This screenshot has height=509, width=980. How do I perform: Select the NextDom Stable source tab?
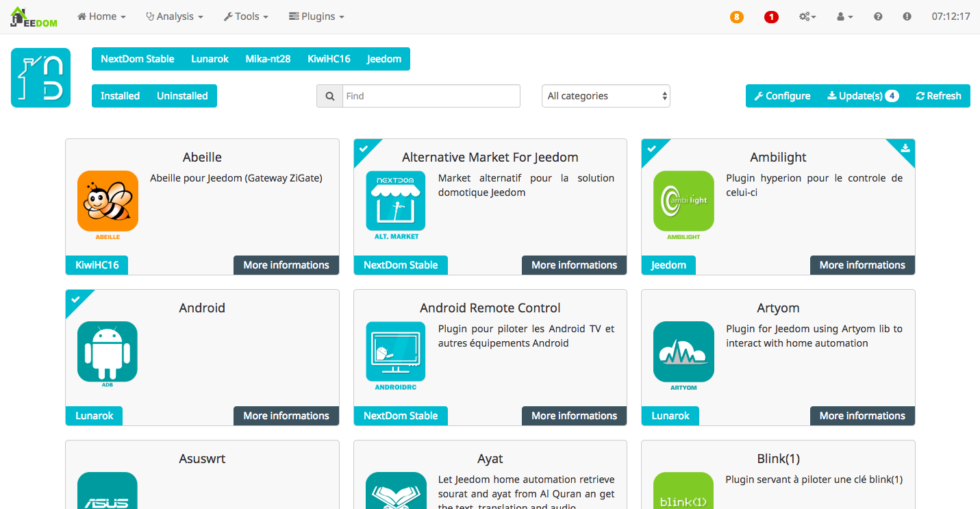[x=138, y=59]
